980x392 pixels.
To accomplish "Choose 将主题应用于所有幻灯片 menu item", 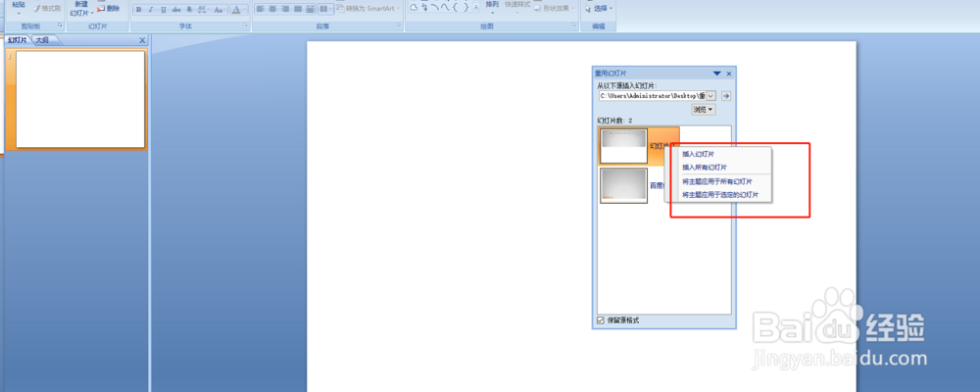I will tap(718, 181).
